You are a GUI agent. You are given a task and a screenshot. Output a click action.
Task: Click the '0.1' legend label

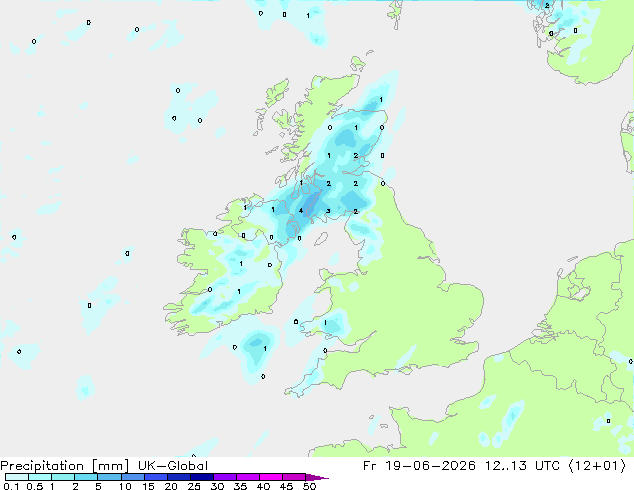tap(11, 486)
